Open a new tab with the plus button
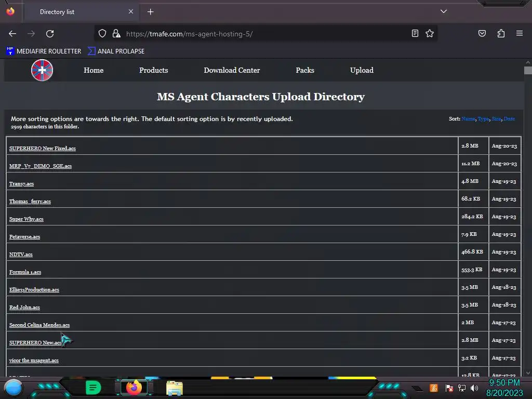532x399 pixels. (x=150, y=12)
